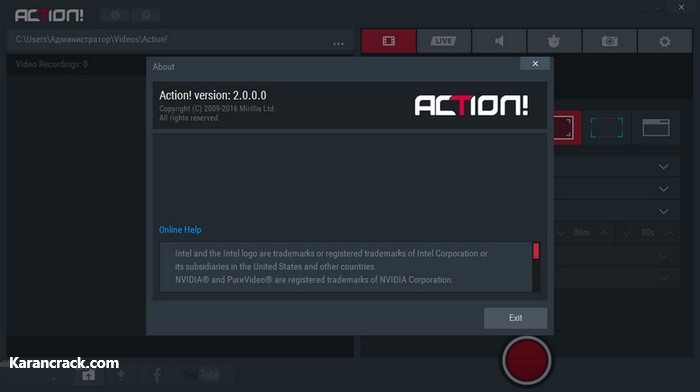This screenshot has width=700, height=392.
Task: Upload to YouTube with the YouTube button
Action: click(201, 375)
